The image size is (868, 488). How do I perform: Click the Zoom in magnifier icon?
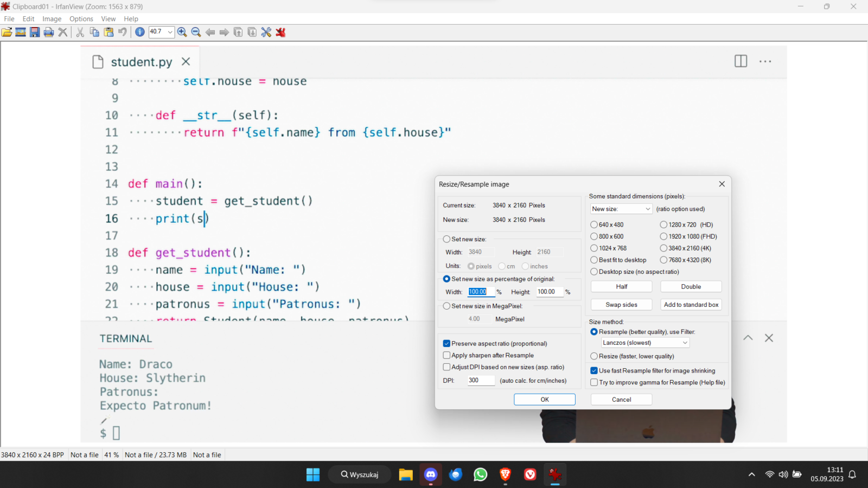(x=182, y=33)
